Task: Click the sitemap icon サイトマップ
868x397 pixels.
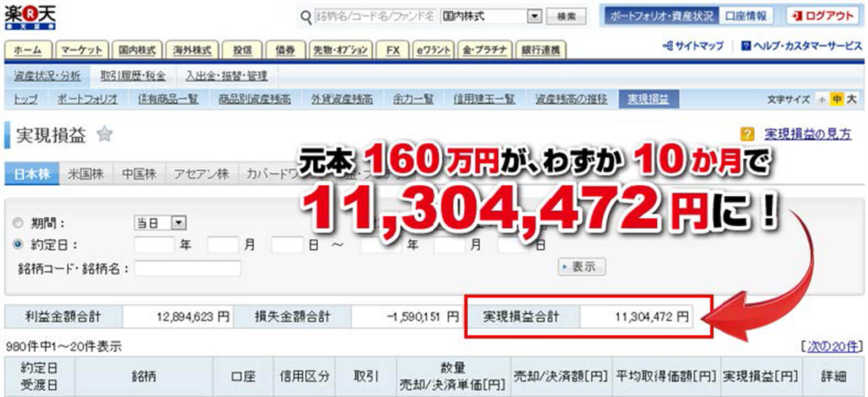Action: 668,46
